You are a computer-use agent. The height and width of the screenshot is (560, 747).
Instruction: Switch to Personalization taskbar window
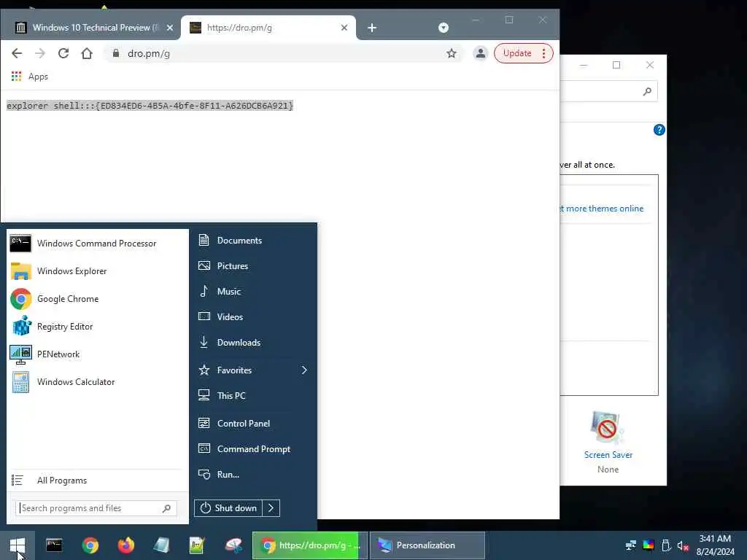427,545
